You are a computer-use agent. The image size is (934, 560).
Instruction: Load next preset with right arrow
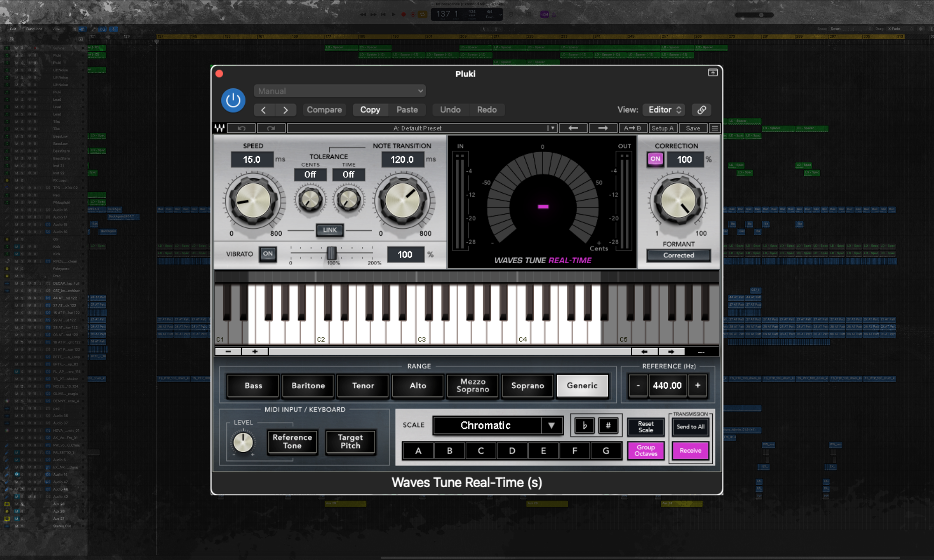[x=602, y=128]
